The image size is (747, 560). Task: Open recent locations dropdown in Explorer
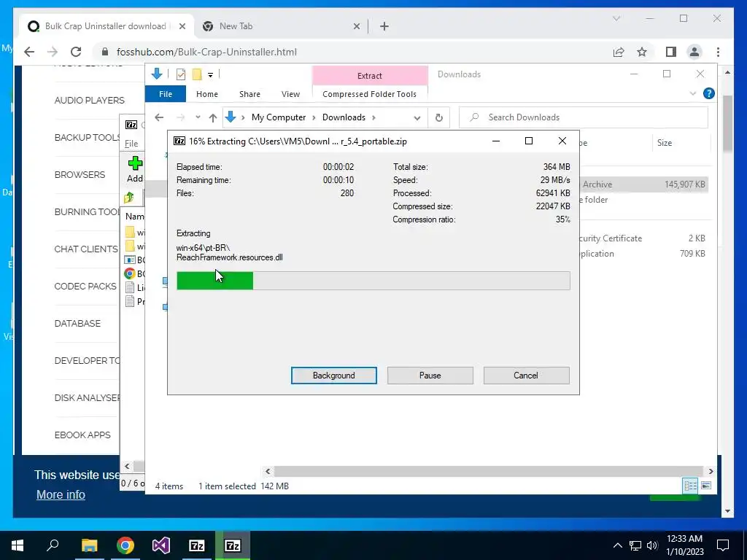tap(198, 117)
